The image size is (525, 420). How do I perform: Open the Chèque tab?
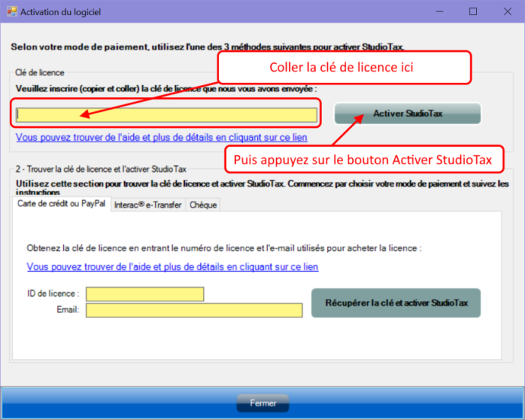203,205
